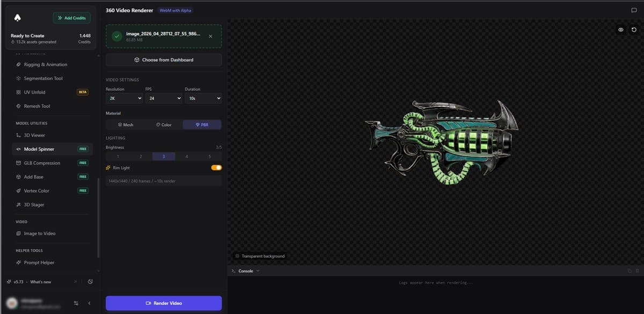The width and height of the screenshot is (644, 314).
Task: Collapse the sidebar with the left chevron
Action: click(x=89, y=303)
